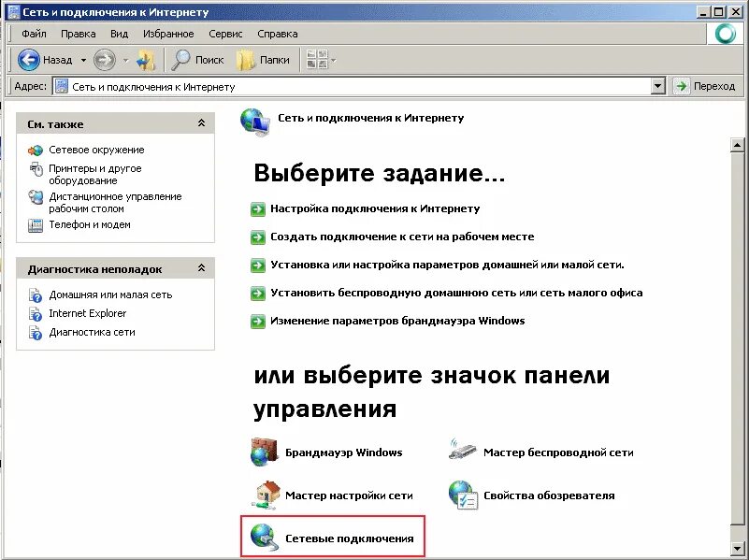Click the Up folder icon
Image resolution: width=749 pixels, height=560 pixels.
[145, 60]
